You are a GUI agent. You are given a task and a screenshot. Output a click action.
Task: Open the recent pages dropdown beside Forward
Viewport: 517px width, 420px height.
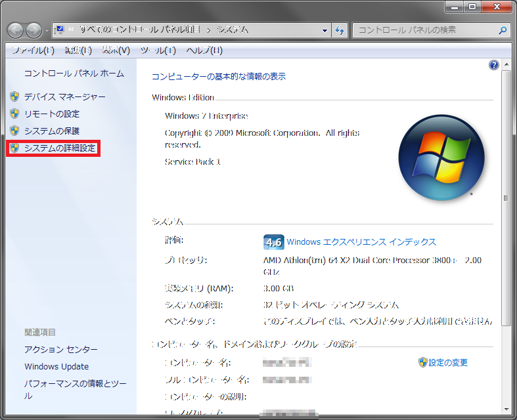click(x=47, y=31)
